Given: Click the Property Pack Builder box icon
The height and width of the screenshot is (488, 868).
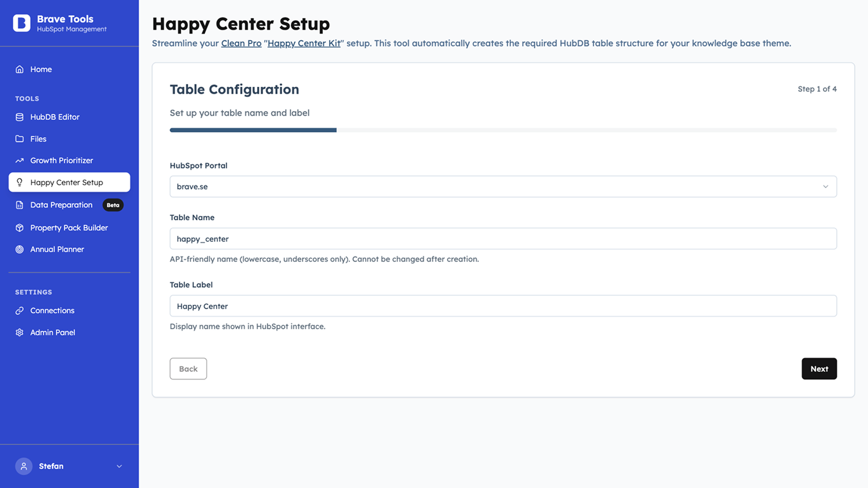Looking at the screenshot, I should tap(20, 228).
